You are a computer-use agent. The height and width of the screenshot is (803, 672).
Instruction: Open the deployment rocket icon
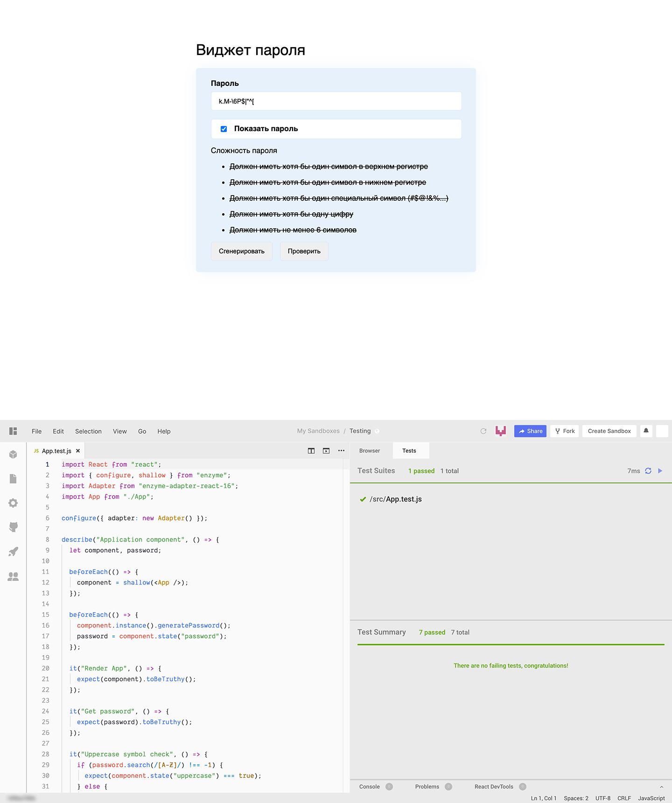(13, 552)
